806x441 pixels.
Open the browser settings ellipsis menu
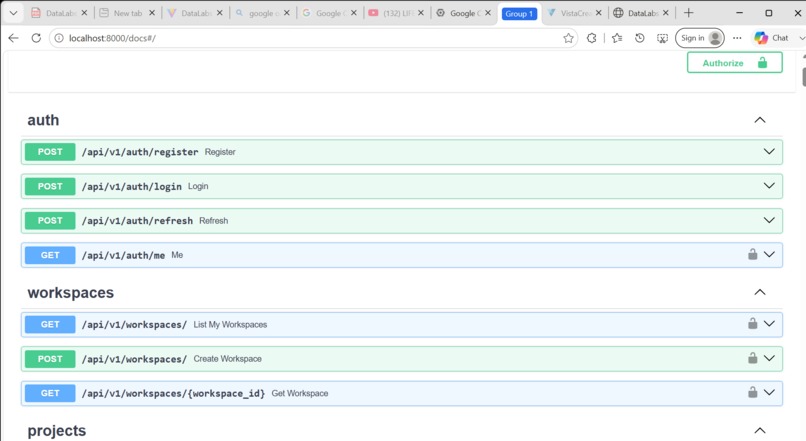click(x=737, y=38)
